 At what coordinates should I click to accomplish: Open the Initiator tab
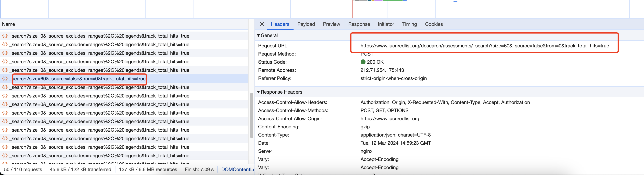click(x=386, y=24)
